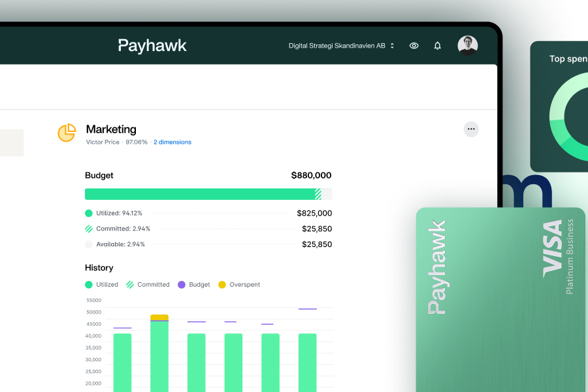
Task: Click the Utilized 94.12% green dot
Action: (89, 213)
